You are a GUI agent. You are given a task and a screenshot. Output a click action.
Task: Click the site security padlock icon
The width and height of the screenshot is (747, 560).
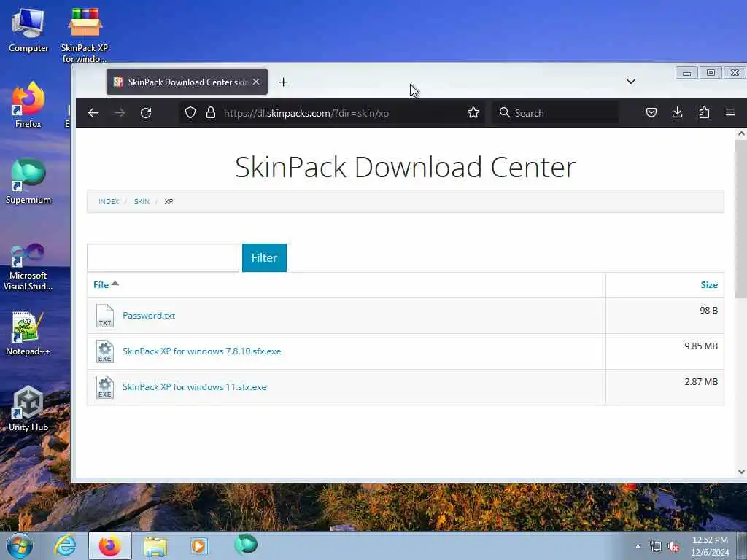211,113
